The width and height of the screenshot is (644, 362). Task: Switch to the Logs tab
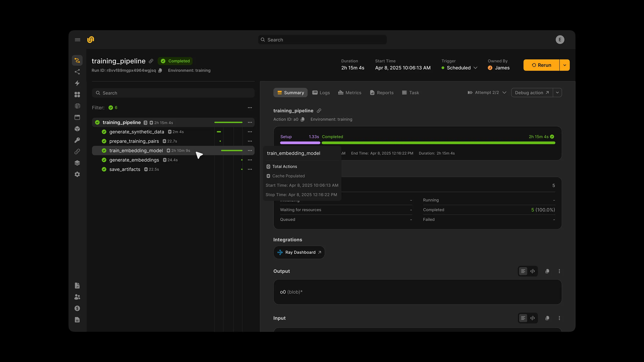[321, 92]
